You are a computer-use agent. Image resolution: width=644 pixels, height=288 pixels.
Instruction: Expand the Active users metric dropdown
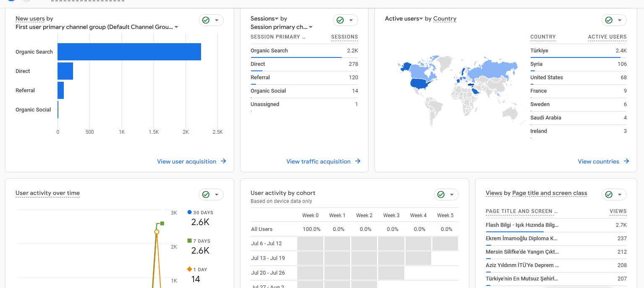(421, 19)
